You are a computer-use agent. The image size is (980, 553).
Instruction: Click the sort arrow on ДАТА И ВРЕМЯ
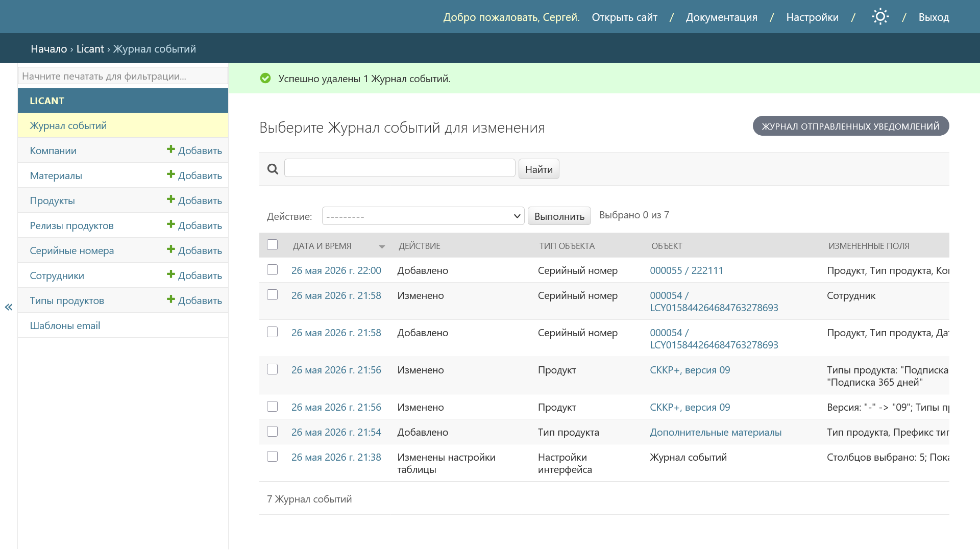click(x=382, y=246)
